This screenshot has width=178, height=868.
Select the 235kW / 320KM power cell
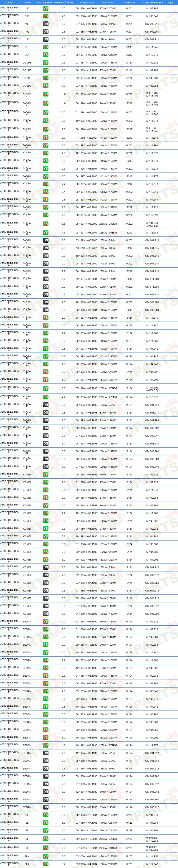tap(108, 839)
